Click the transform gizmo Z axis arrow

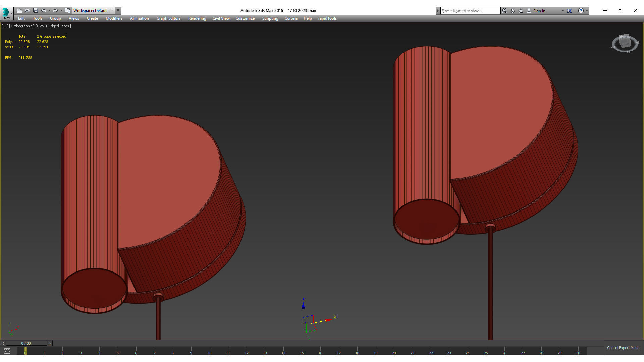[303, 305]
